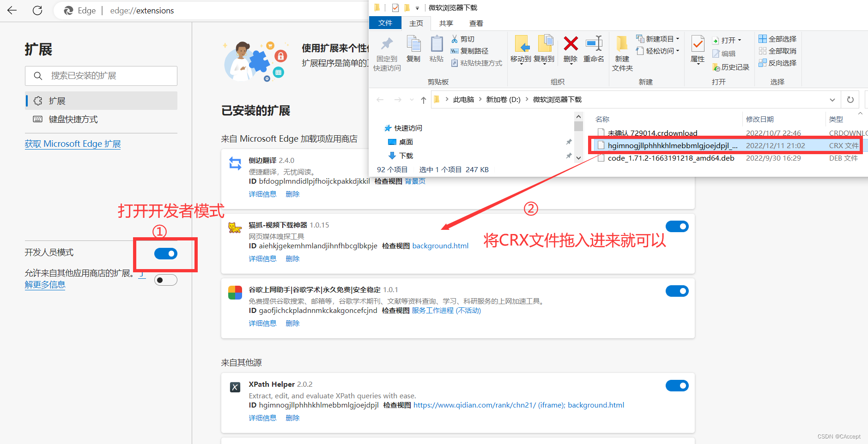Click the 谷歌上网助手 extension icon

click(235, 293)
